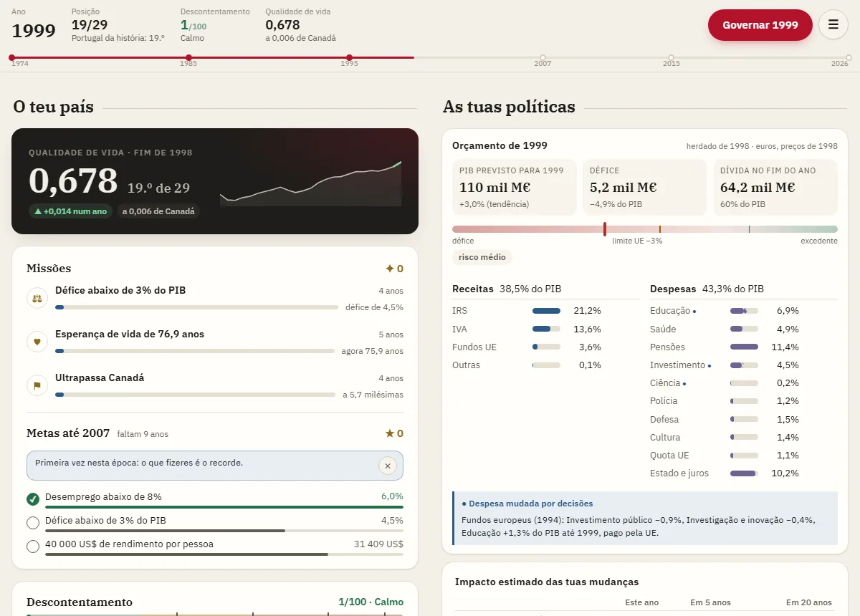Dismiss the 'Primeira vez nesta época' hint
This screenshot has width=860, height=616.
[388, 466]
